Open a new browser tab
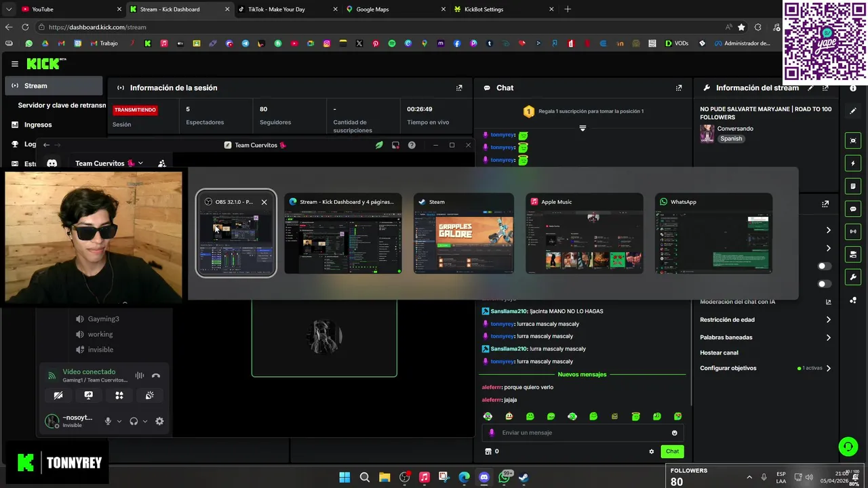The image size is (868, 488). coord(568,9)
